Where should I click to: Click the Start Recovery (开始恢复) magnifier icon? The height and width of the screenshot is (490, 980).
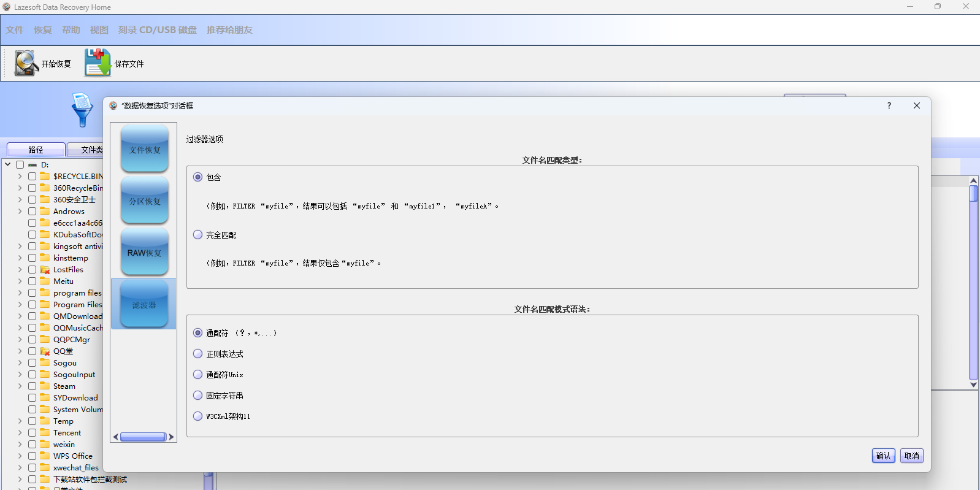point(26,63)
